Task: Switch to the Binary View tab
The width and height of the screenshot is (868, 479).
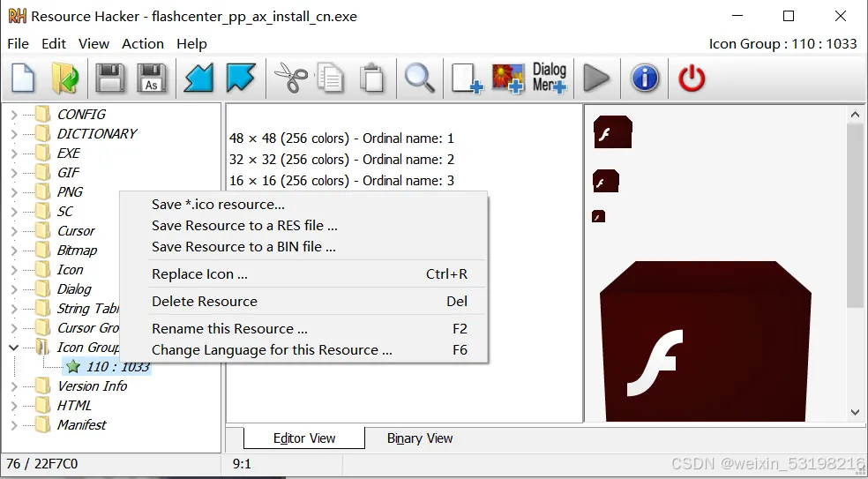Action: (420, 438)
